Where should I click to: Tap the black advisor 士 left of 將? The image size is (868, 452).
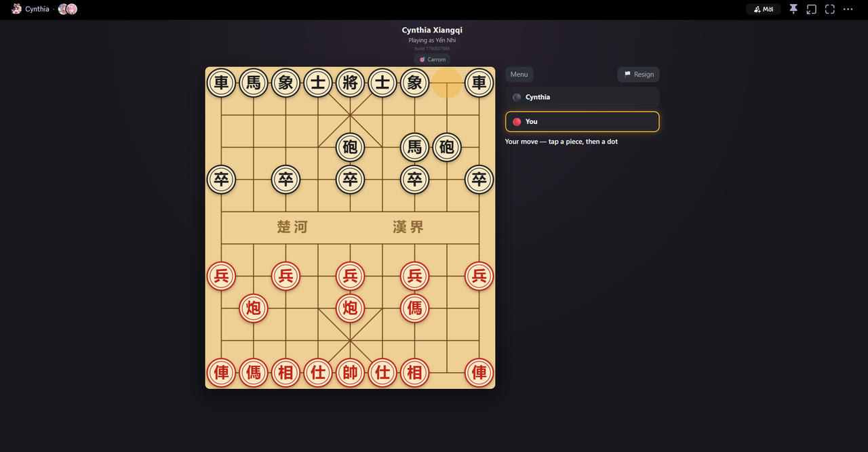(x=318, y=83)
